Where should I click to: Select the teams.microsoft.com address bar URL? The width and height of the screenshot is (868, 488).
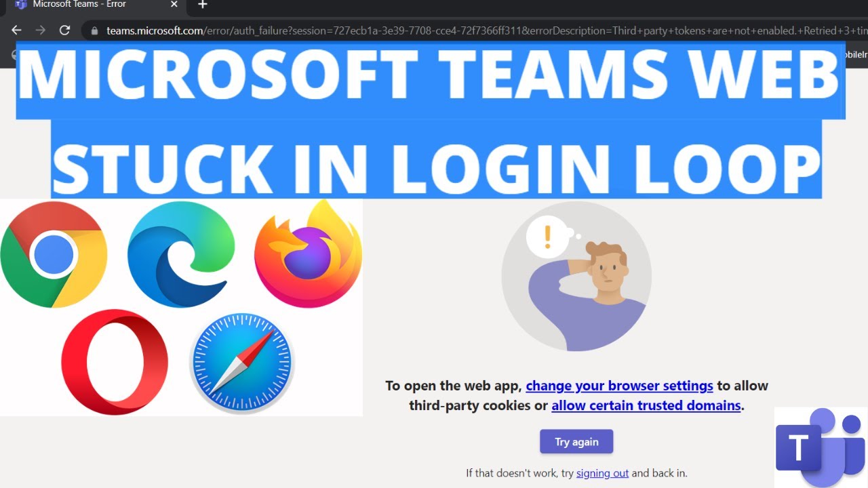click(486, 30)
